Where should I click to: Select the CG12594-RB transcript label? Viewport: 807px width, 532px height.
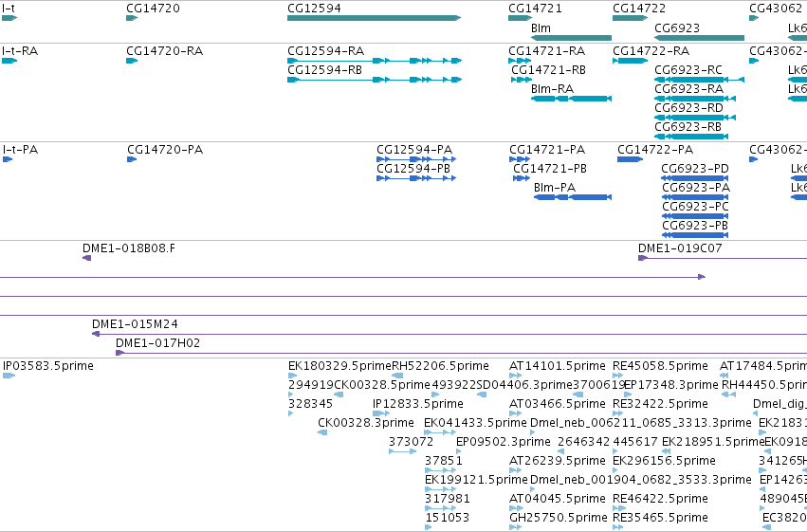click(x=324, y=70)
